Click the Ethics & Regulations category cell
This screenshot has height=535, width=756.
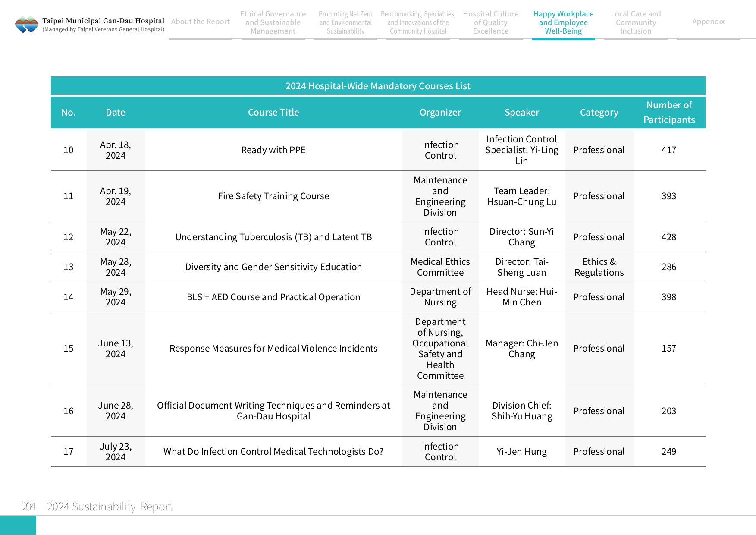coord(599,267)
